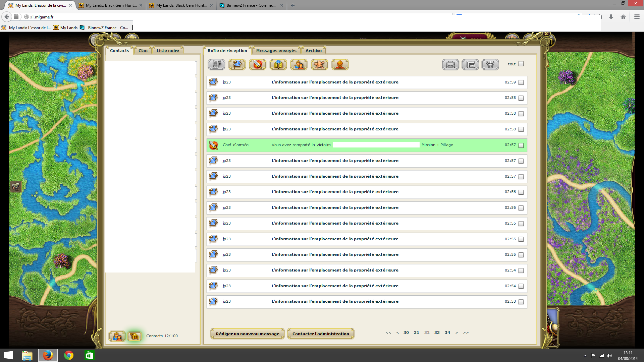Check the 'tout' select-all checkbox
Image resolution: width=644 pixels, height=362 pixels.
point(521,64)
